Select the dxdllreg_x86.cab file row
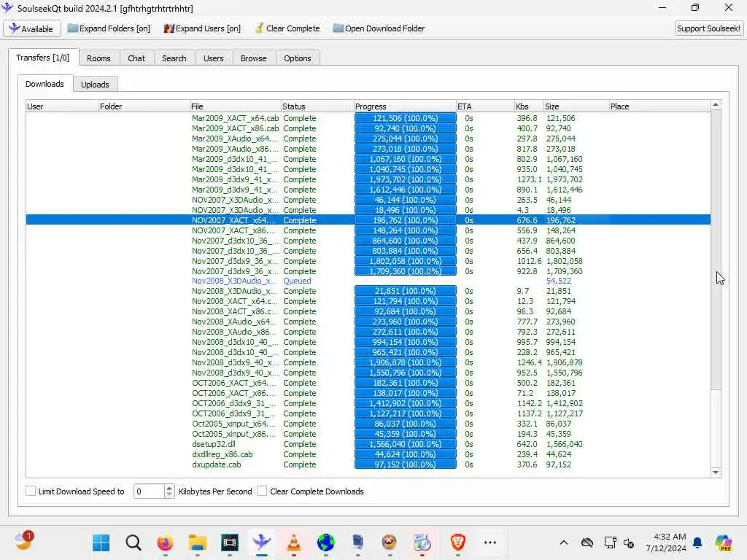 tap(368, 454)
